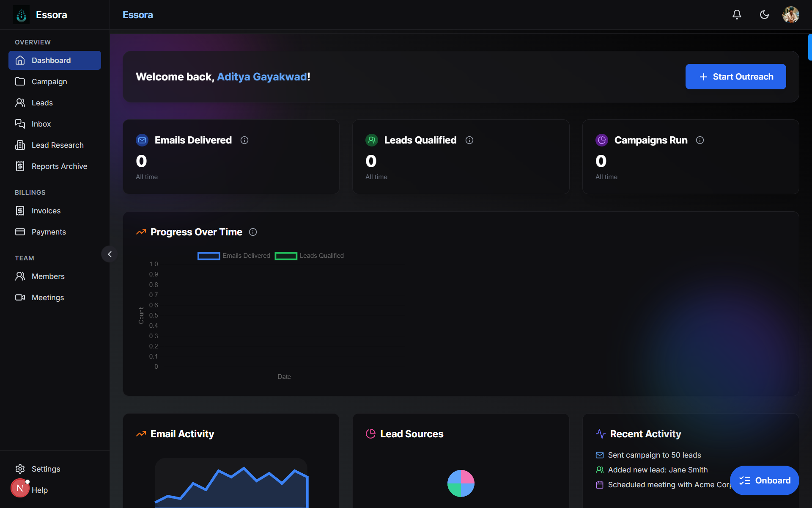Click the scheduled meeting calendar icon
This screenshot has height=508, width=812.
(x=600, y=485)
